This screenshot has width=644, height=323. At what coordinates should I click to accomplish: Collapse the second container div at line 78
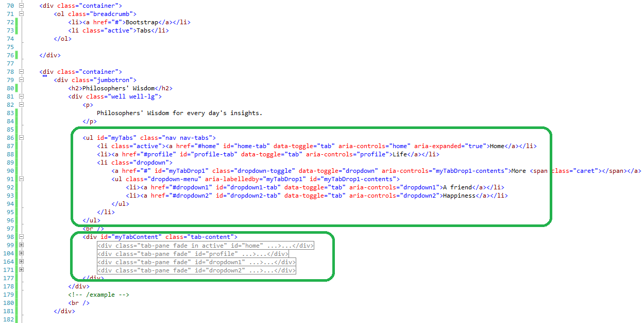tap(21, 71)
